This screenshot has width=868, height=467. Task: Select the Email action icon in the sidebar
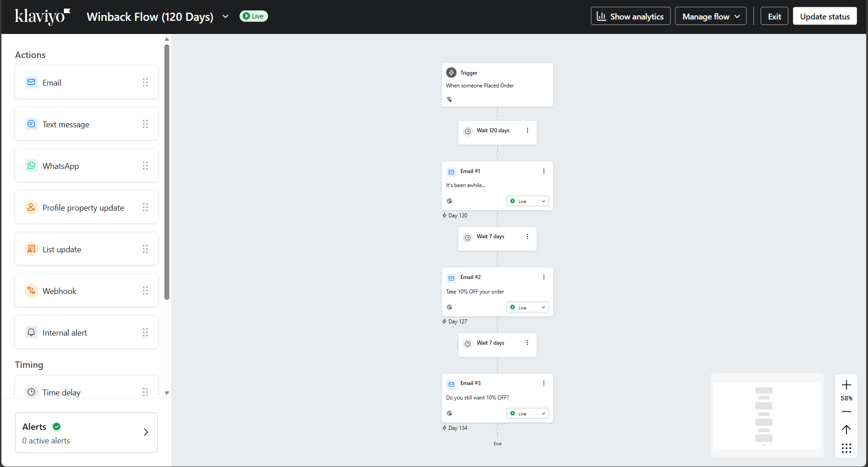pos(31,82)
